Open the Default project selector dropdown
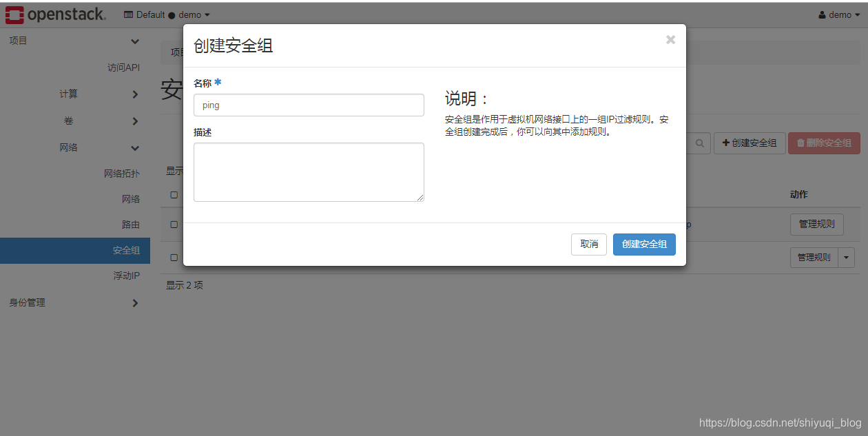The image size is (868, 436). pos(167,14)
